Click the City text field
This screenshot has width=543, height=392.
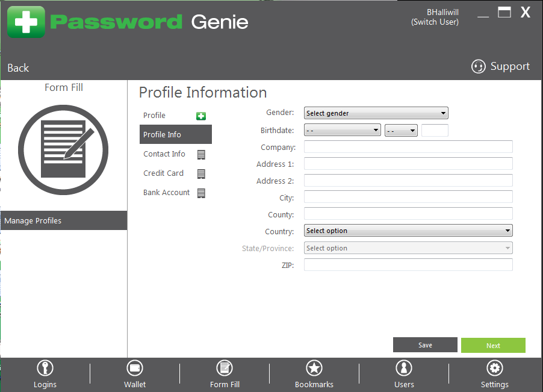408,197
